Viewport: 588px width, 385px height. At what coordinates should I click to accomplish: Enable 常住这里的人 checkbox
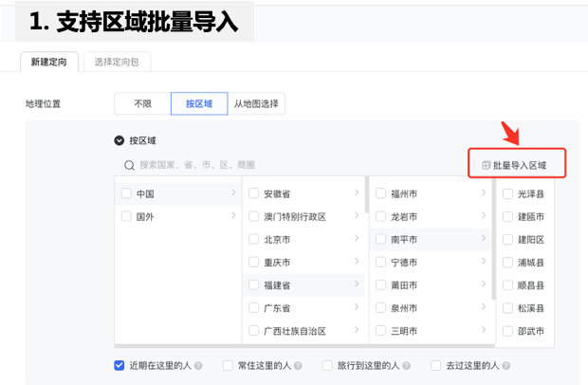pyautogui.click(x=228, y=365)
